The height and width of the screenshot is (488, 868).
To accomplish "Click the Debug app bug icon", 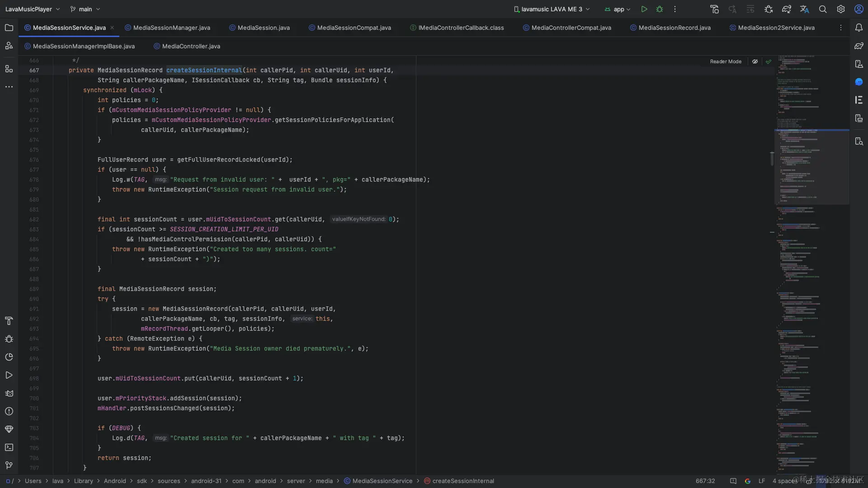I will coord(660,9).
